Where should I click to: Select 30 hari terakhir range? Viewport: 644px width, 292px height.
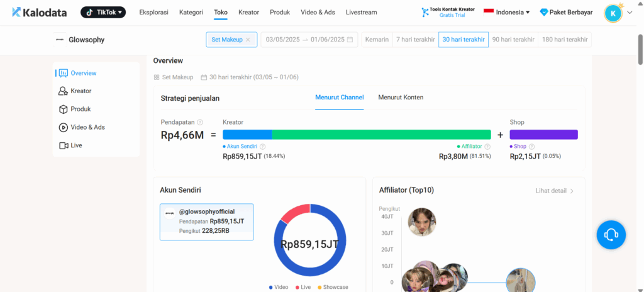click(464, 40)
